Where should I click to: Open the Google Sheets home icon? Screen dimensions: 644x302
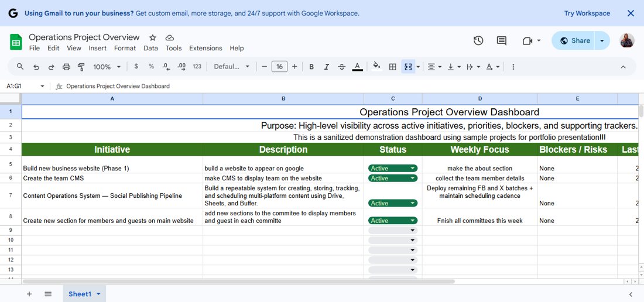point(16,42)
